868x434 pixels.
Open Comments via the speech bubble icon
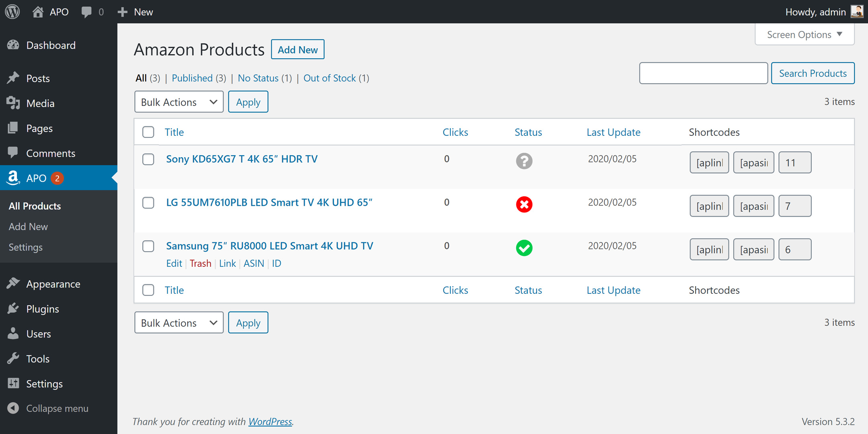86,12
